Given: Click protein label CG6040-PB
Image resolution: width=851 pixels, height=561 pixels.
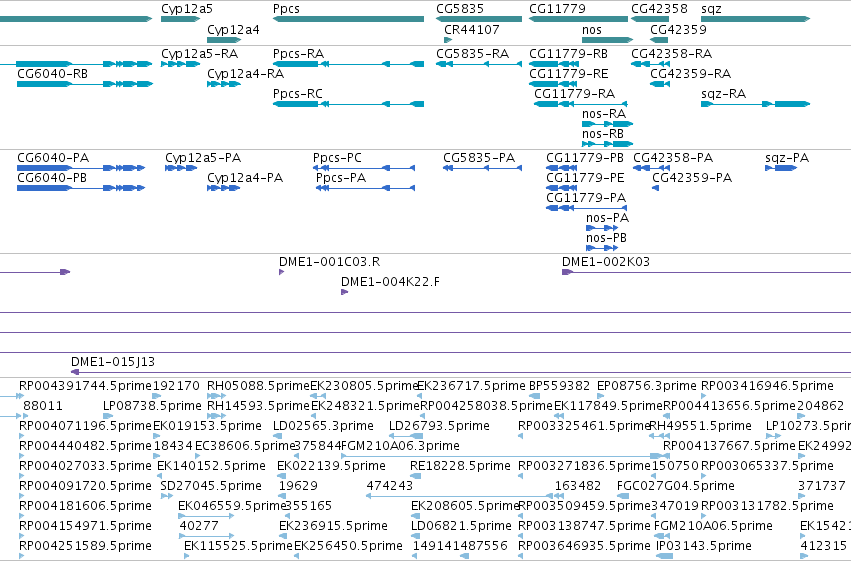Looking at the screenshot, I should click(52, 178).
